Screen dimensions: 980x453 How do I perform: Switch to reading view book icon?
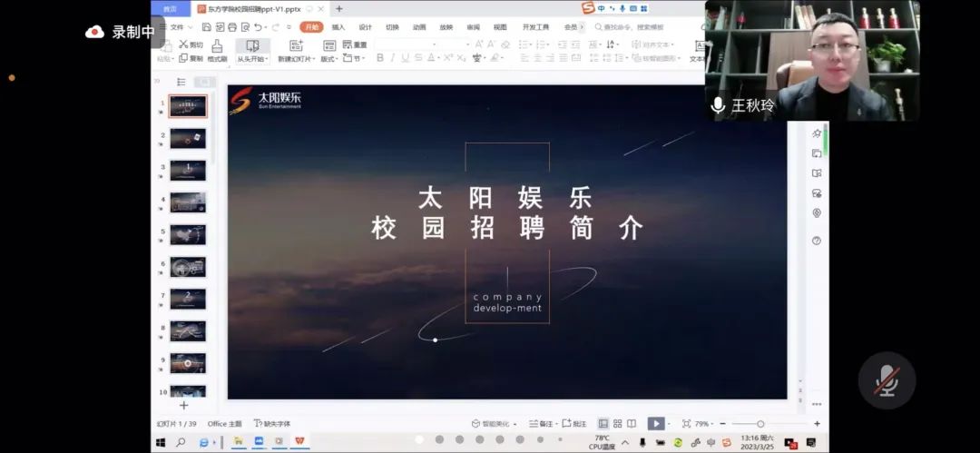632,424
